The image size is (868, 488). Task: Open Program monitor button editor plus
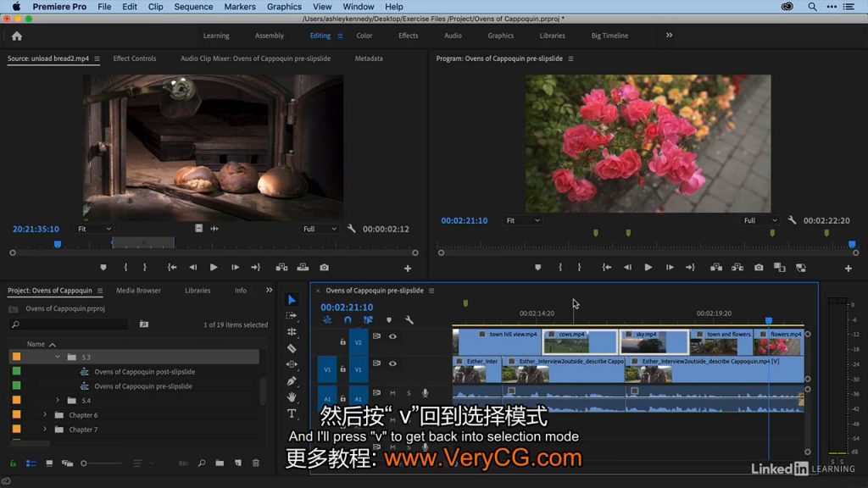(848, 269)
